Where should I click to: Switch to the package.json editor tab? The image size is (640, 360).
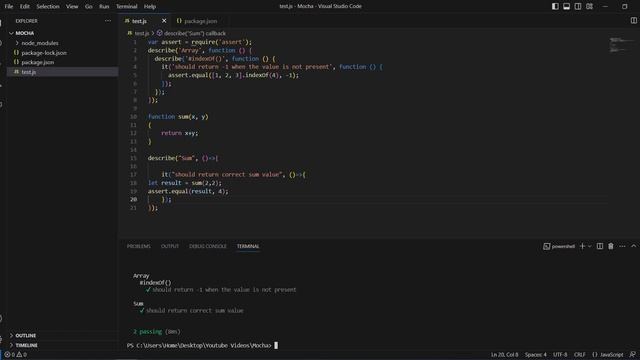[197, 21]
